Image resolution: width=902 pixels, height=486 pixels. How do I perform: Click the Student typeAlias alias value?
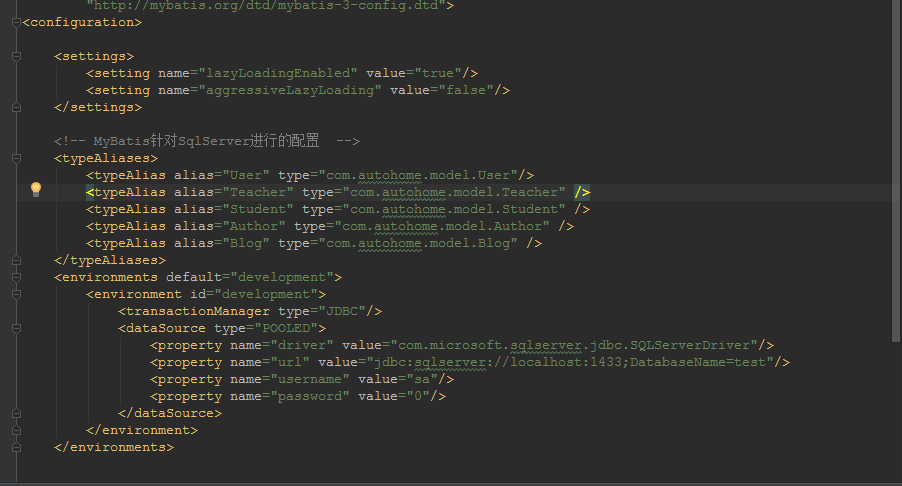[264, 209]
